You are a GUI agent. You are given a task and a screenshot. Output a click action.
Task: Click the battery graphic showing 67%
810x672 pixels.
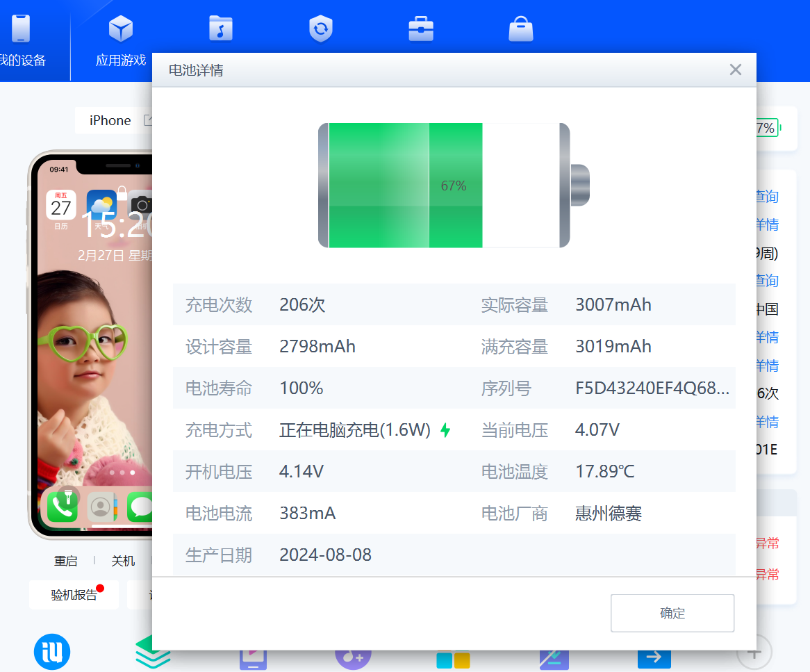tap(453, 186)
